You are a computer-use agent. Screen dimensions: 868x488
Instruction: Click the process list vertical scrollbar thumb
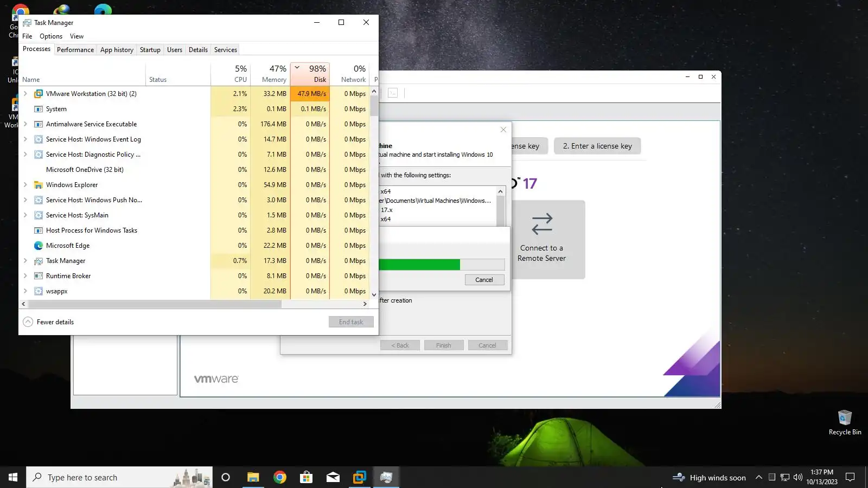[x=374, y=105]
